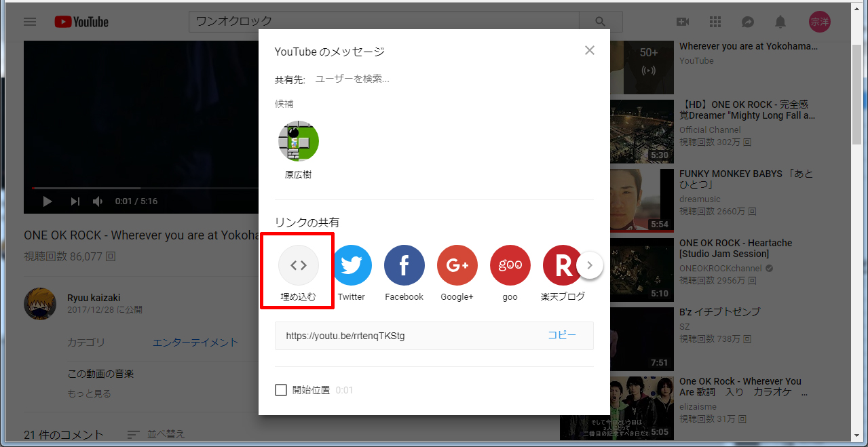Image resolution: width=868 pixels, height=447 pixels.
Task: Choose the goo share icon
Action: (510, 265)
